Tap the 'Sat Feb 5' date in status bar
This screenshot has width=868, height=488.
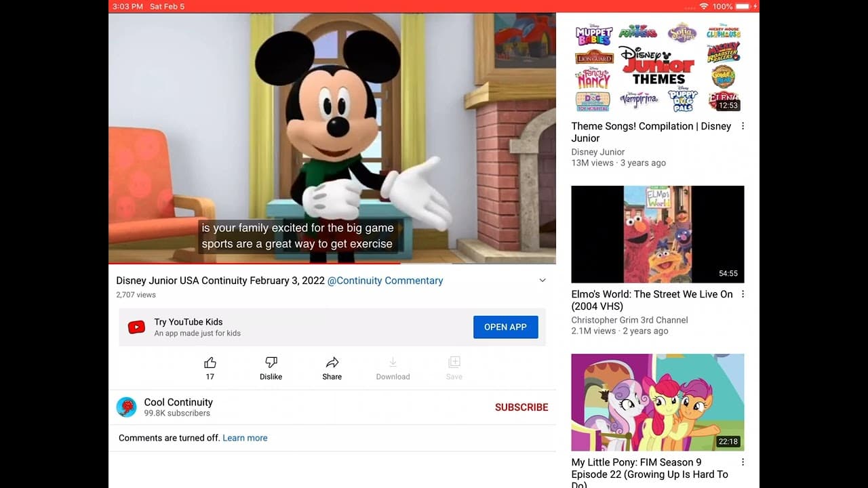pos(167,6)
